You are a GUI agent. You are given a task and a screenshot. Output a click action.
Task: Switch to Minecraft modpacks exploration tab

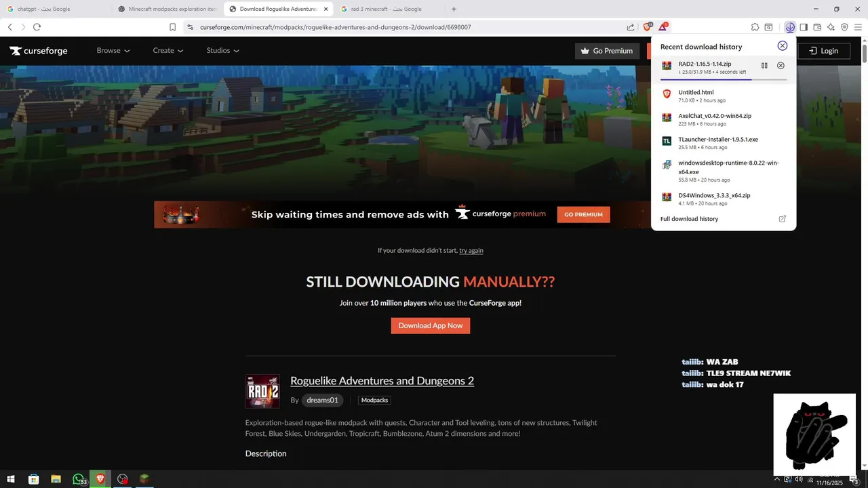(166, 9)
